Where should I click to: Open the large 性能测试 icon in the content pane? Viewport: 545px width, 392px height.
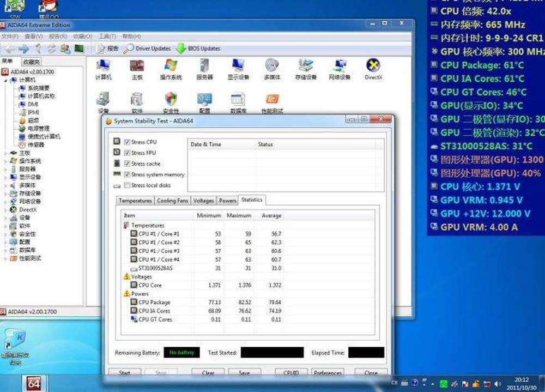[272, 103]
